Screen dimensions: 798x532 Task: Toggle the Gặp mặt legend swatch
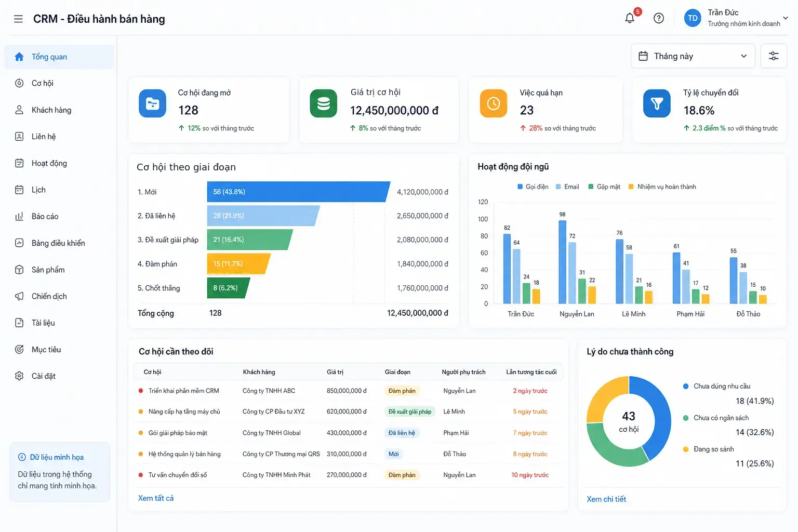[591, 187]
